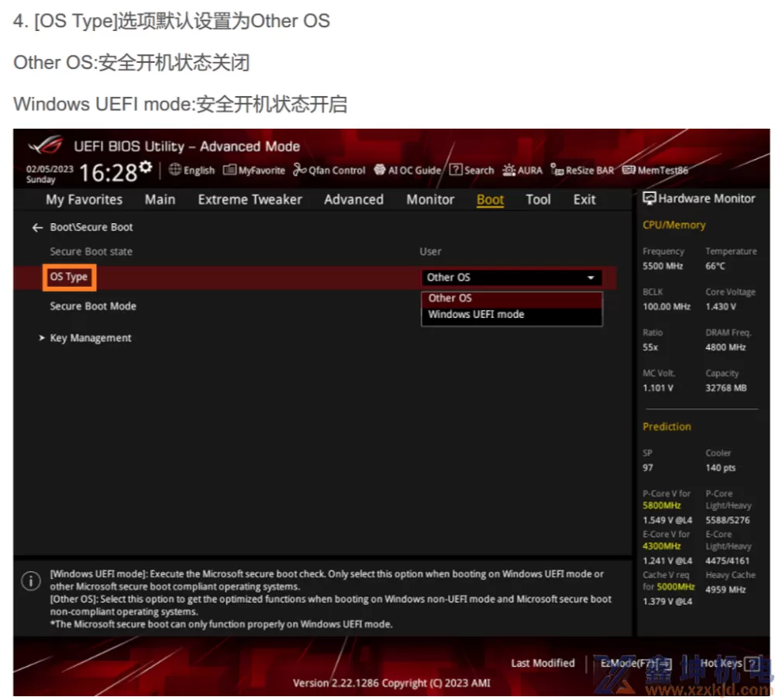
Task: Open the Monitor tab
Action: pos(430,200)
